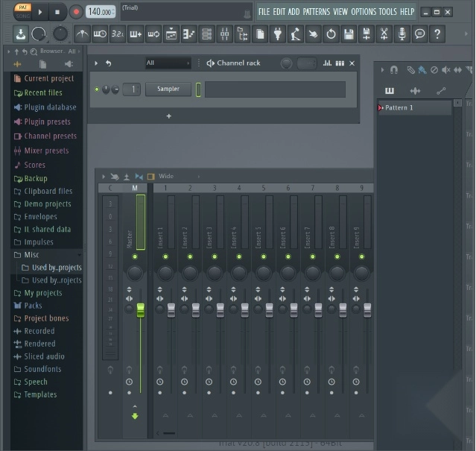
Task: Click the metronome icon in toolbar
Action: 81,34
